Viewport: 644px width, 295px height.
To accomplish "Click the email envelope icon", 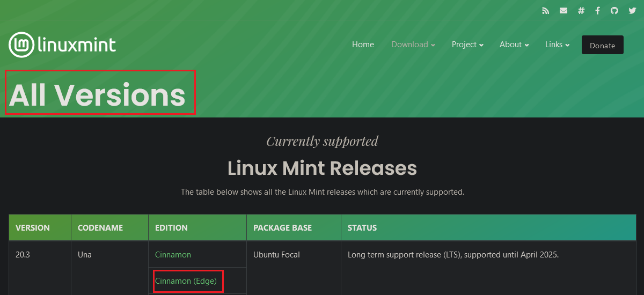I will point(563,11).
